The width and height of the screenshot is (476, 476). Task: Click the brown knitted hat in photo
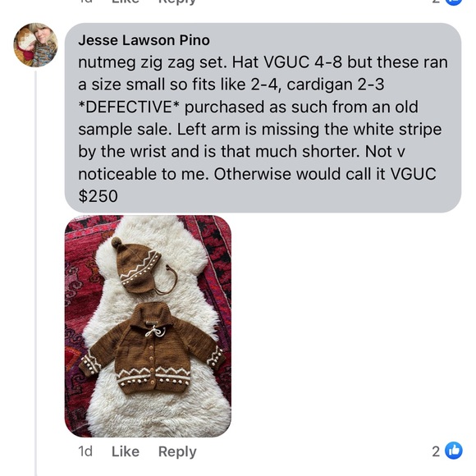click(140, 266)
